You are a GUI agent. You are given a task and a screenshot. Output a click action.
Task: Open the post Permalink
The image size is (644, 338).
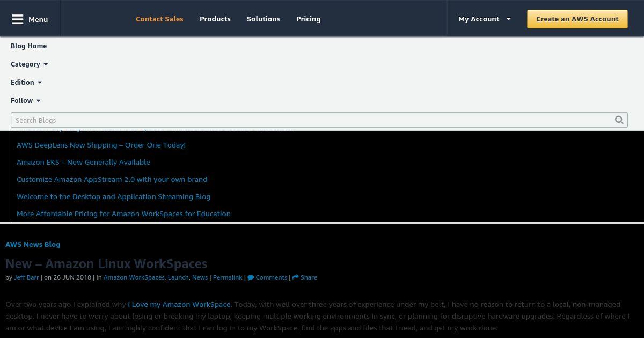click(228, 277)
